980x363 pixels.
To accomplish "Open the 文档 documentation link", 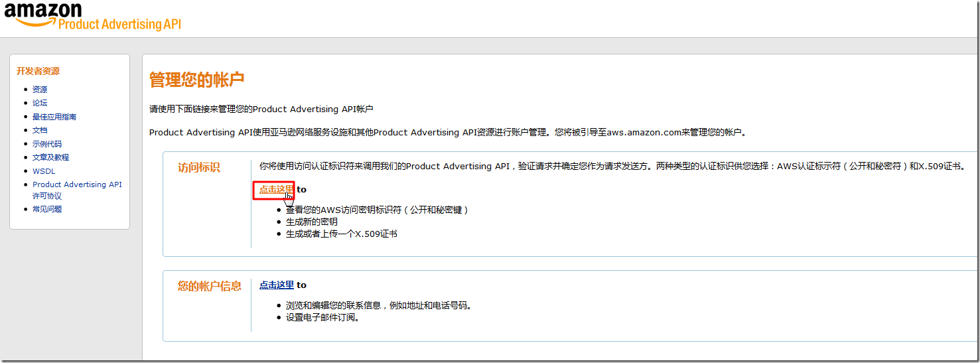I will pos(40,130).
